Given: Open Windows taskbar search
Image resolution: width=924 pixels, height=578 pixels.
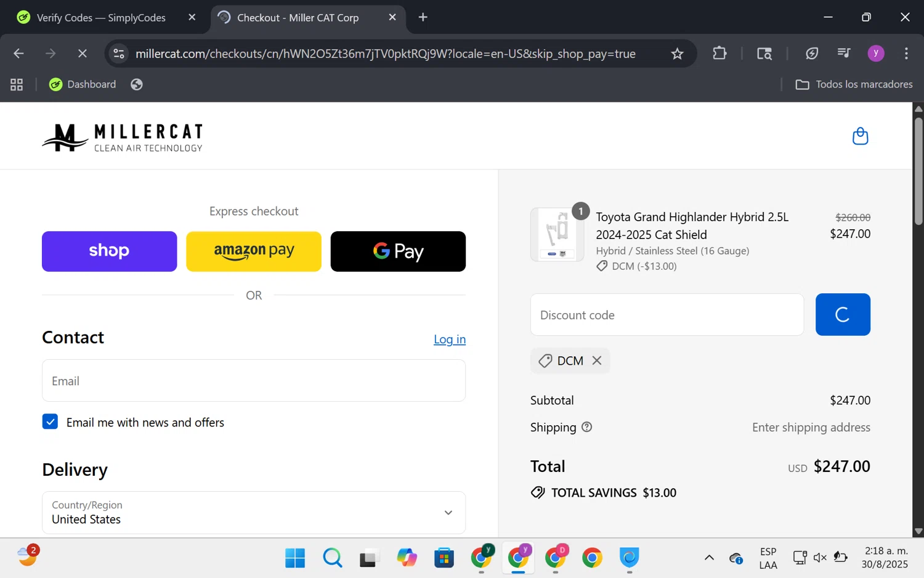Looking at the screenshot, I should click(333, 558).
